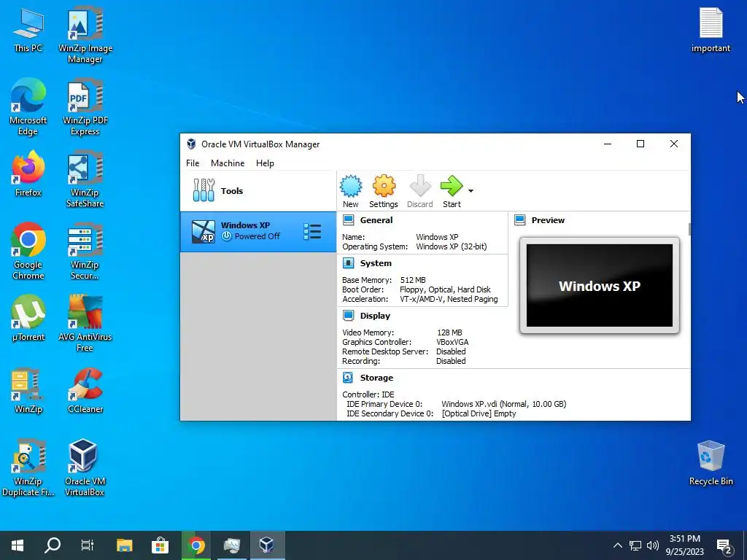
Task: Open the taskbar clock and date
Action: pos(684,545)
